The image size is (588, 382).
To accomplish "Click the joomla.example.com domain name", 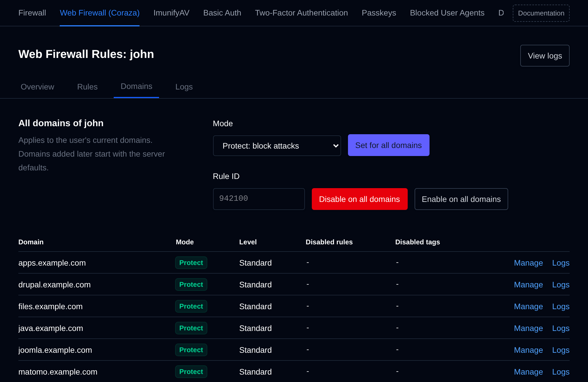I will tap(55, 350).
